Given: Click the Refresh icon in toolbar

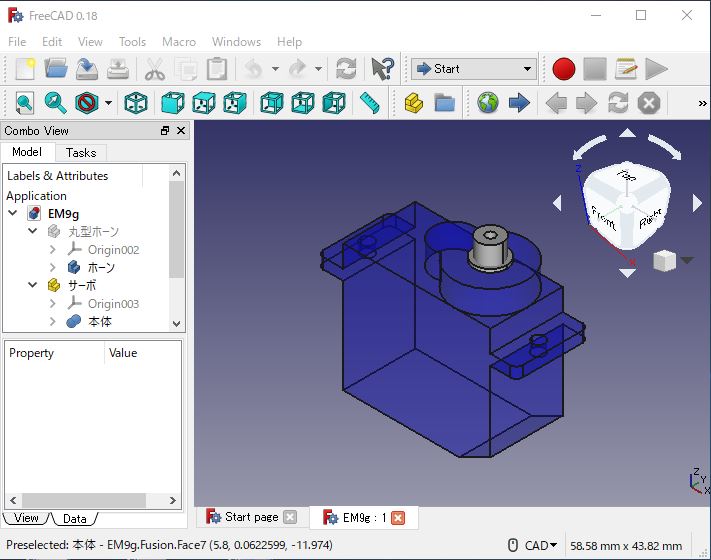Looking at the screenshot, I should click(346, 69).
